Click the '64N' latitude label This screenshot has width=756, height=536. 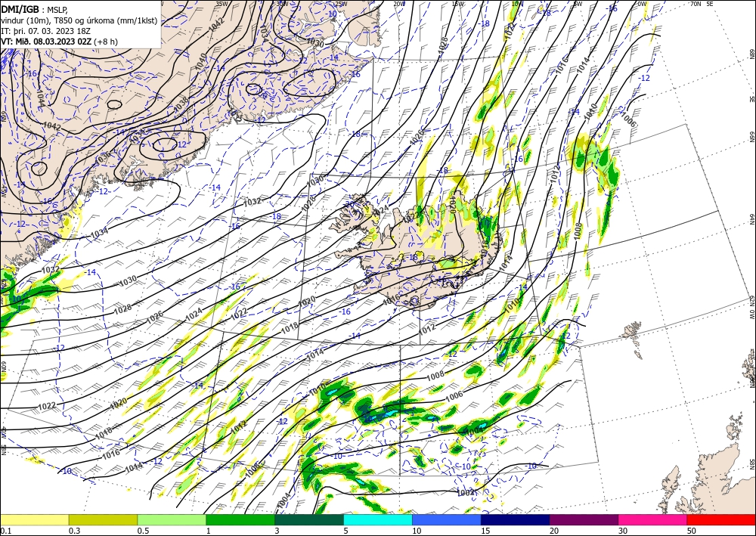pos(751,218)
